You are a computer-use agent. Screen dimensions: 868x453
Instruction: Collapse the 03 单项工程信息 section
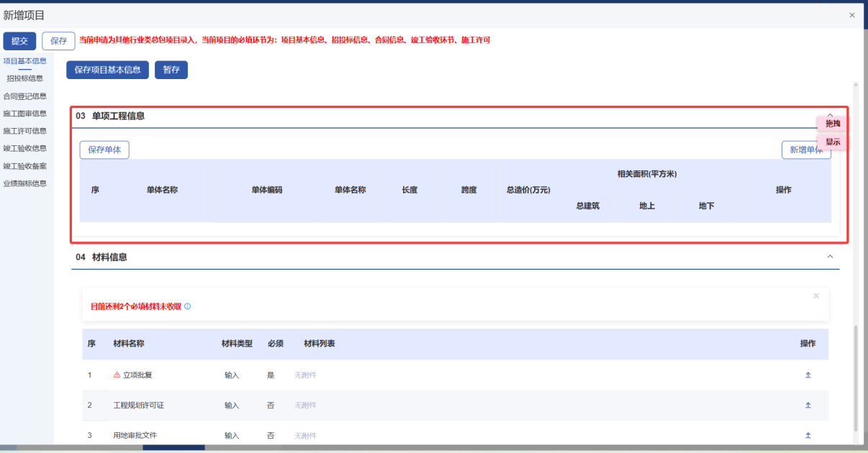tap(830, 114)
